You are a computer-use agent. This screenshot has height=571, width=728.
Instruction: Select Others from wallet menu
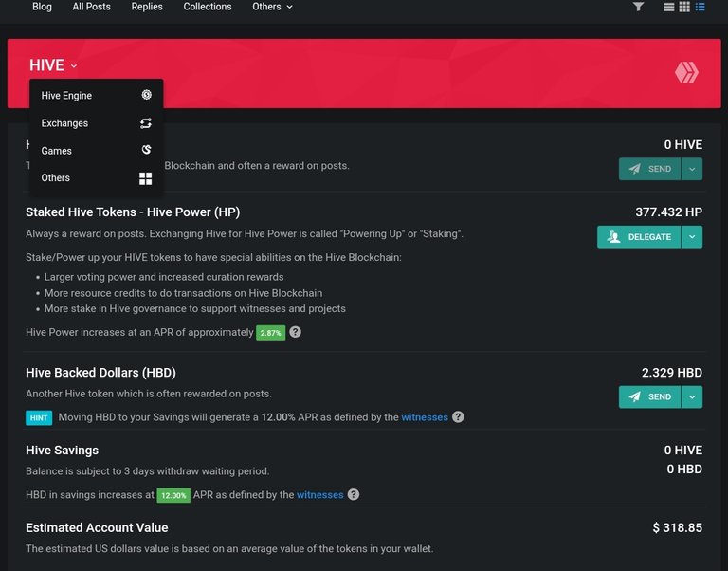pos(96,178)
